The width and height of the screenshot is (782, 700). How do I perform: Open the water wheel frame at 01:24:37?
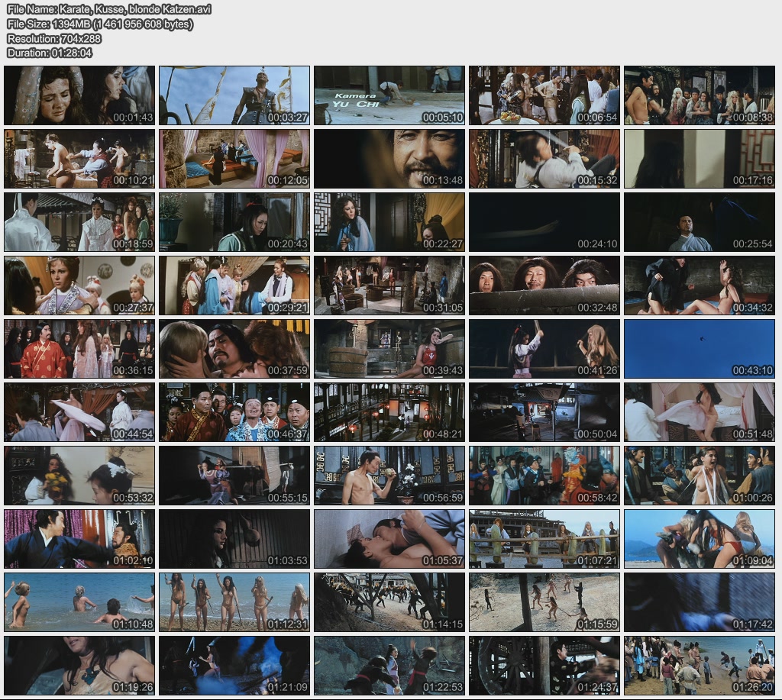tap(544, 666)
